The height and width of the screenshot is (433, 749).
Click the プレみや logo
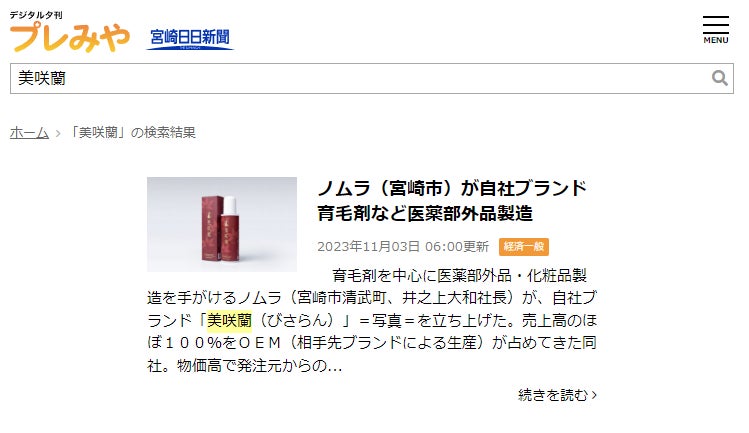pos(70,37)
